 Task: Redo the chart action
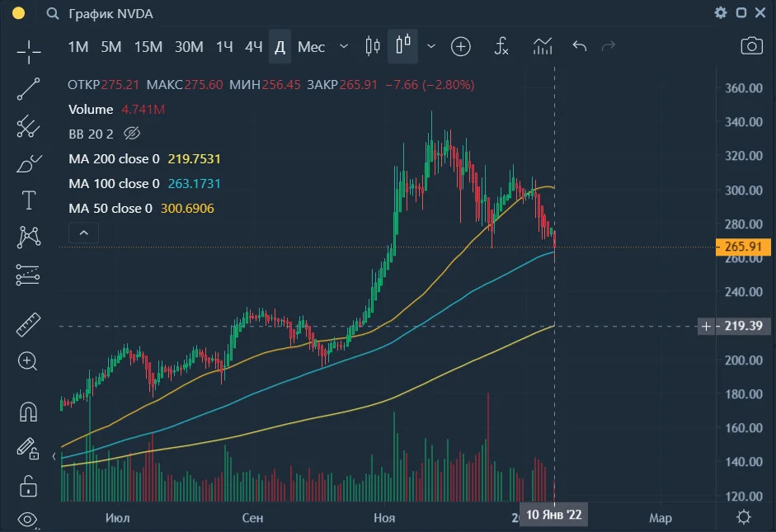click(609, 46)
